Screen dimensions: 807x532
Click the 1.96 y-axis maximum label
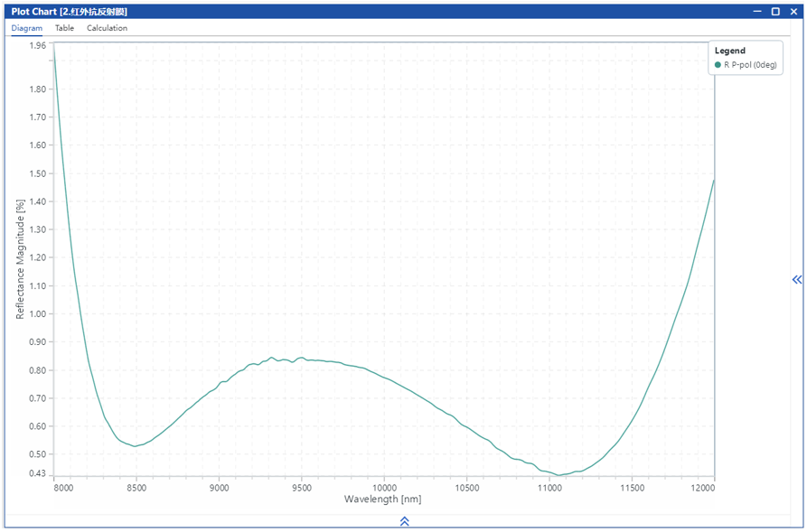[x=38, y=45]
